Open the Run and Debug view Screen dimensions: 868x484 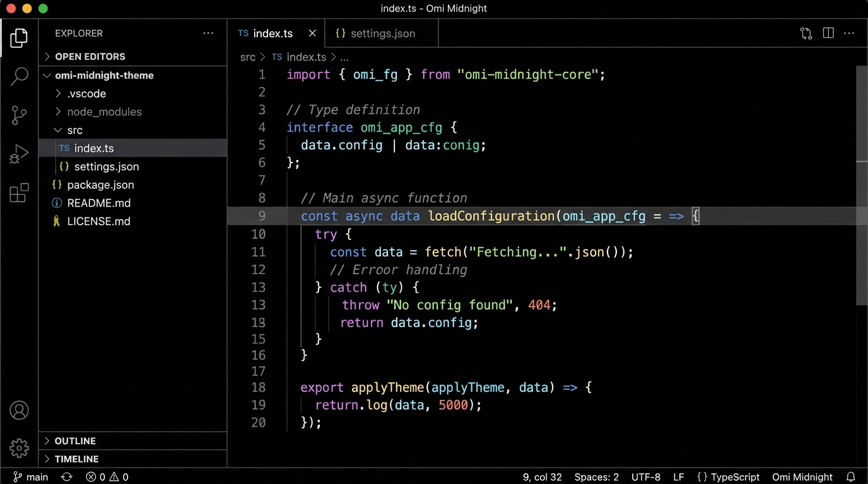coord(19,154)
